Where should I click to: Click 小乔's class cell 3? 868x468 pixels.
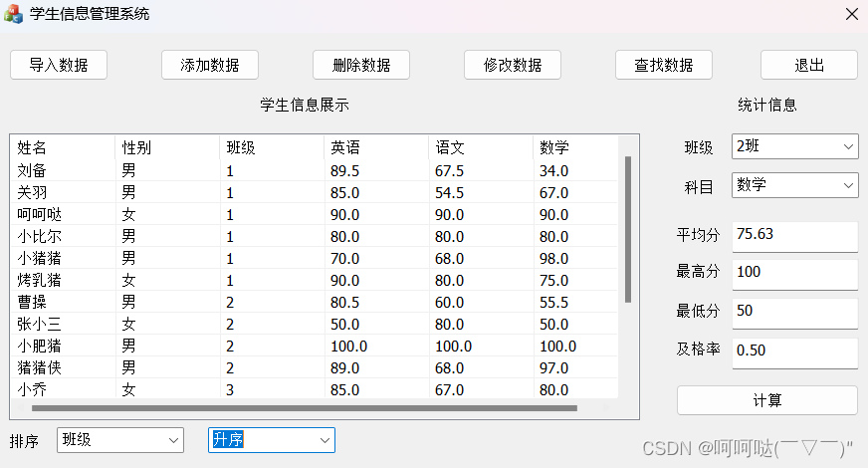pos(230,390)
